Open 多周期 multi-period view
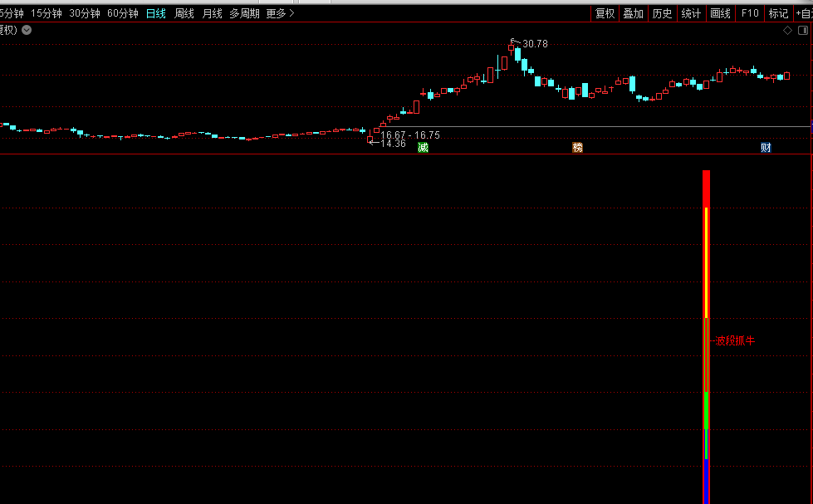813x504 pixels. click(x=244, y=13)
